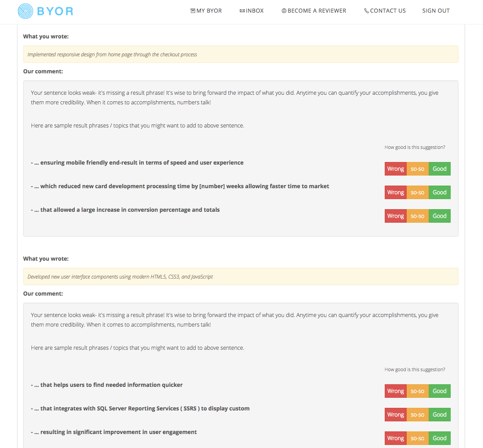
Task: Click the BYOR brand name text
Action: pyautogui.click(x=55, y=11)
